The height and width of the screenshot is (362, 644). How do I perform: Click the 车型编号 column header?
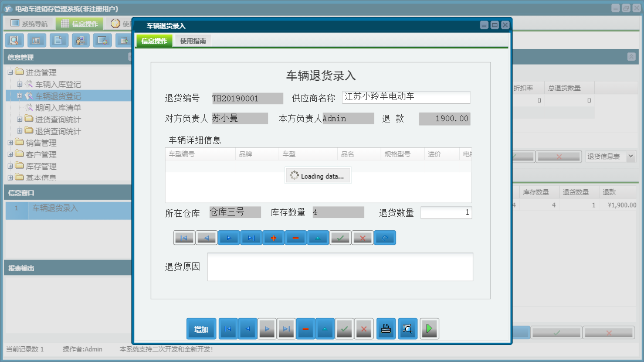201,153
